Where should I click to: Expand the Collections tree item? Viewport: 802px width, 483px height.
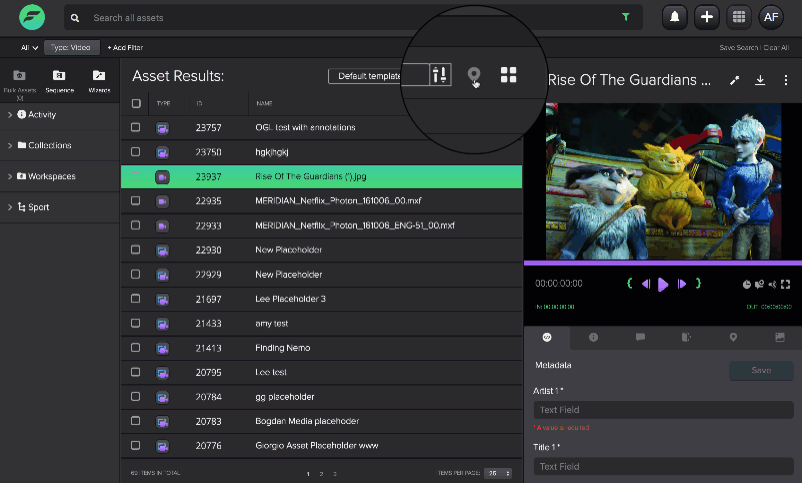pyautogui.click(x=10, y=146)
